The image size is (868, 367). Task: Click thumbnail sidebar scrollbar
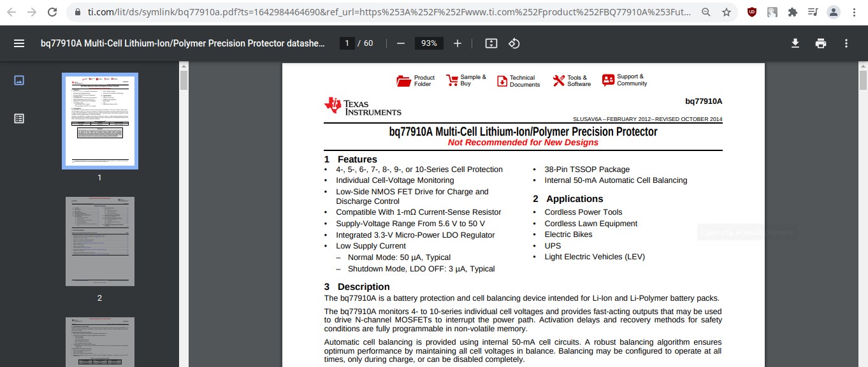tap(184, 80)
